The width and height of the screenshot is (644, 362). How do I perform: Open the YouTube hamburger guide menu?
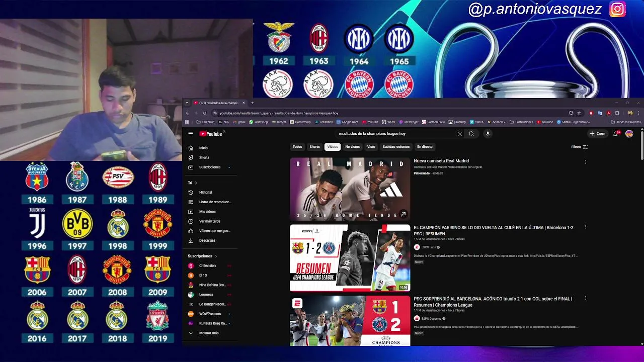(x=191, y=134)
